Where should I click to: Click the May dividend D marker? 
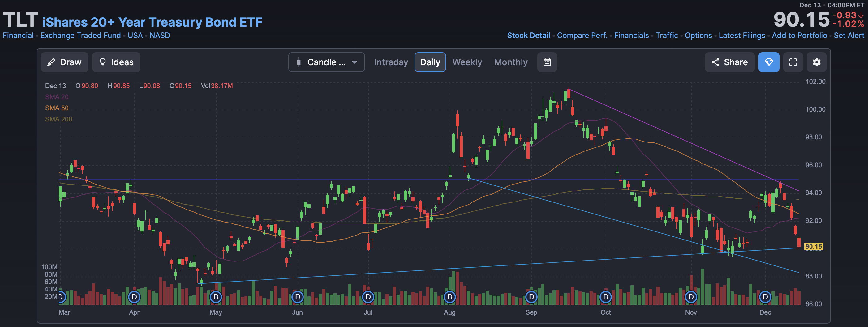tap(216, 297)
